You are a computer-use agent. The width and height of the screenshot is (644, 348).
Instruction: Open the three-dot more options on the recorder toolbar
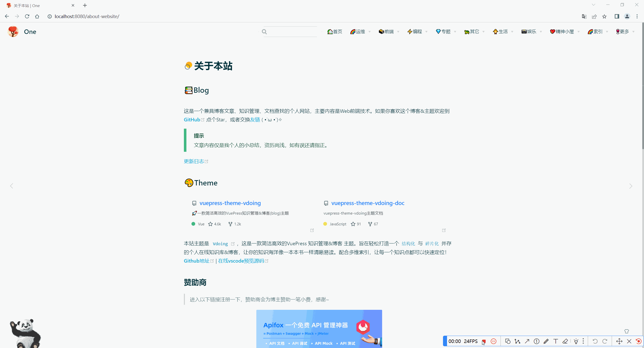click(x=583, y=341)
